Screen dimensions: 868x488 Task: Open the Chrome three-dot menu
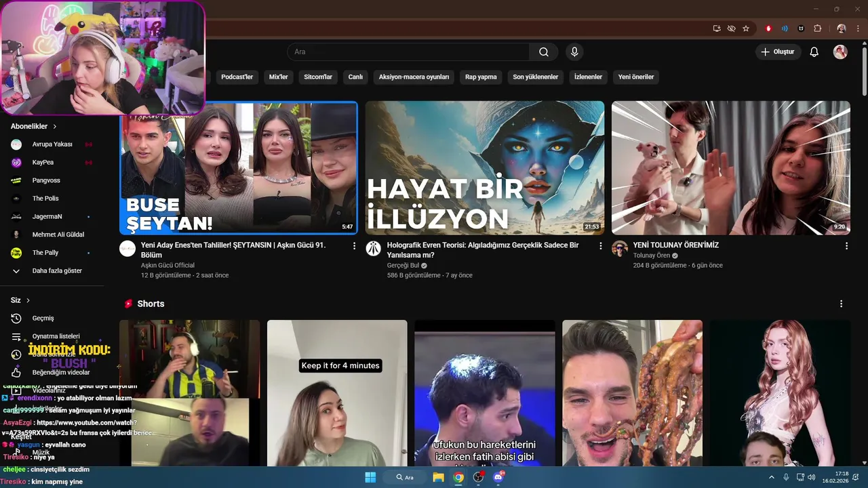[859, 28]
